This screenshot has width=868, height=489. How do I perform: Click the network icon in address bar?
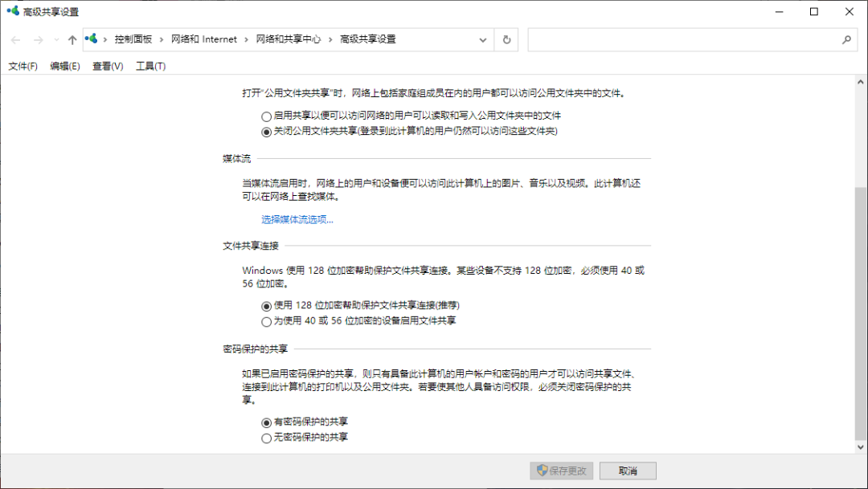coord(92,39)
